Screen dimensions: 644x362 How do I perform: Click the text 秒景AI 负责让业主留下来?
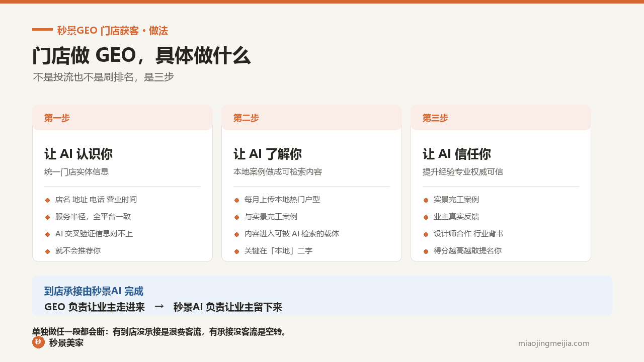pyautogui.click(x=227, y=307)
